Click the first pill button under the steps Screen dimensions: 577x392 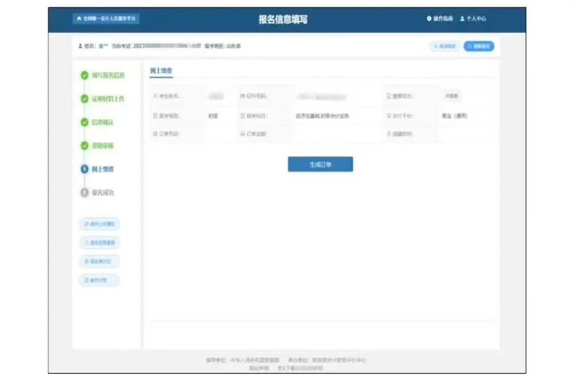[x=99, y=224]
